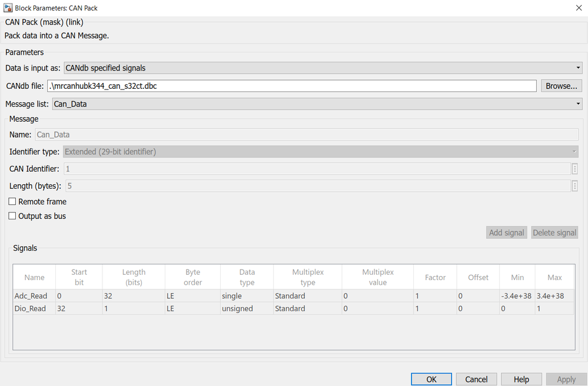Click Standard multiplex type for Dio_Read
Viewport: 588px width, 386px height.
(x=308, y=308)
